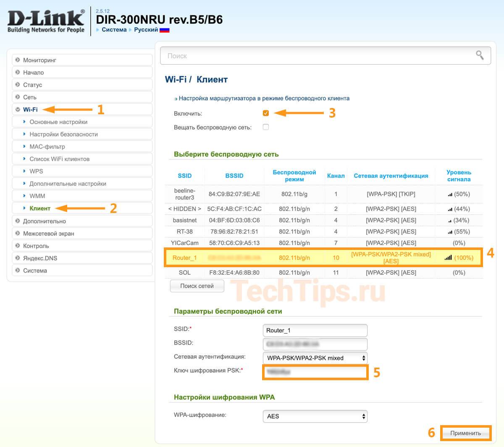The height and width of the screenshot is (447, 504).
Task: Sort by Уровень сигнала column header
Action: click(x=459, y=176)
